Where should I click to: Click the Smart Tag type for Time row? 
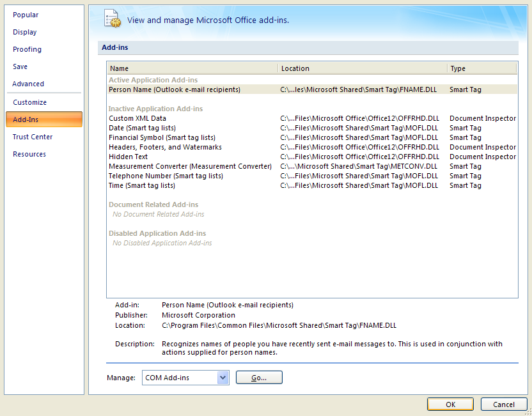tap(465, 185)
